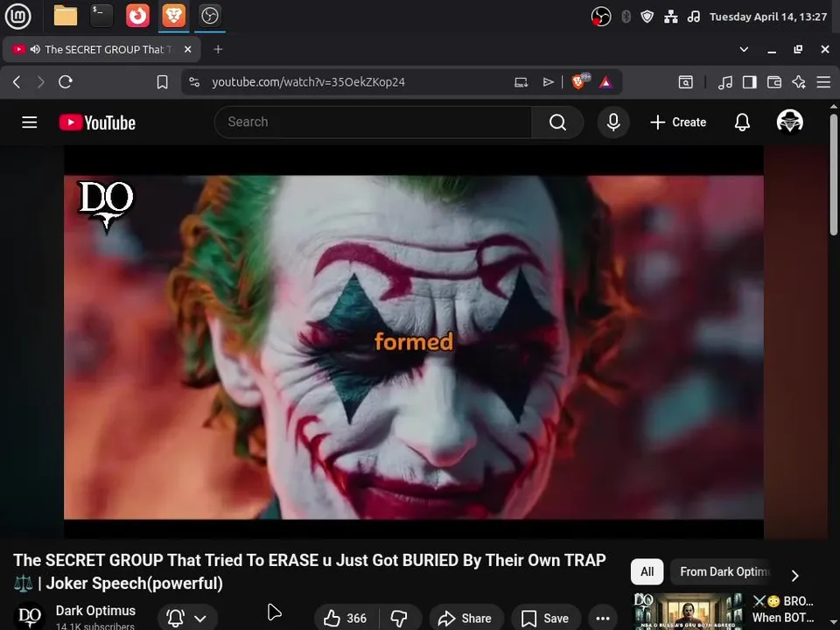Click the page vertical scrollbar

(834, 175)
